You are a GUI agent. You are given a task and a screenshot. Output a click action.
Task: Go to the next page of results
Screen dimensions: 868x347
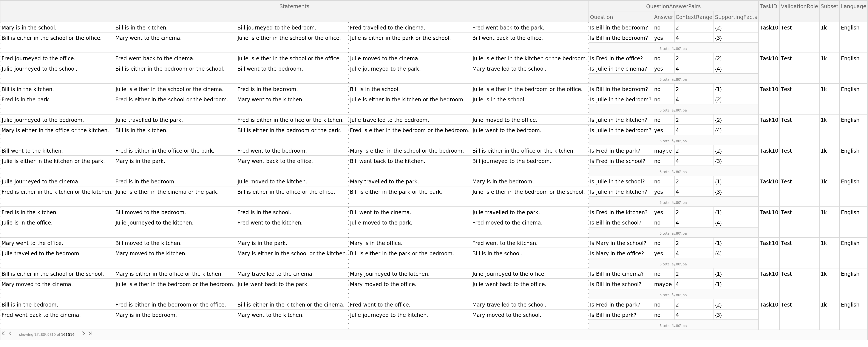click(x=83, y=333)
